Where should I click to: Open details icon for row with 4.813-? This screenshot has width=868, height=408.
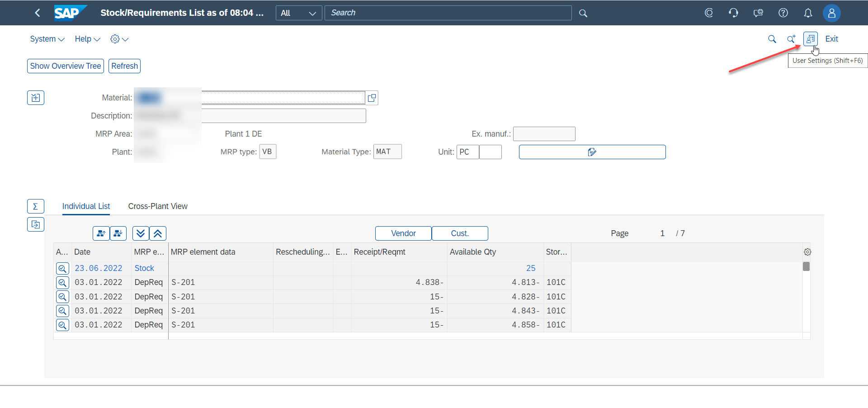click(x=62, y=283)
